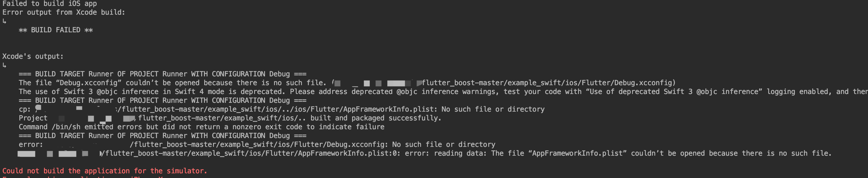
Task: Click the "Failed to build iOS app" line
Action: [50, 3]
